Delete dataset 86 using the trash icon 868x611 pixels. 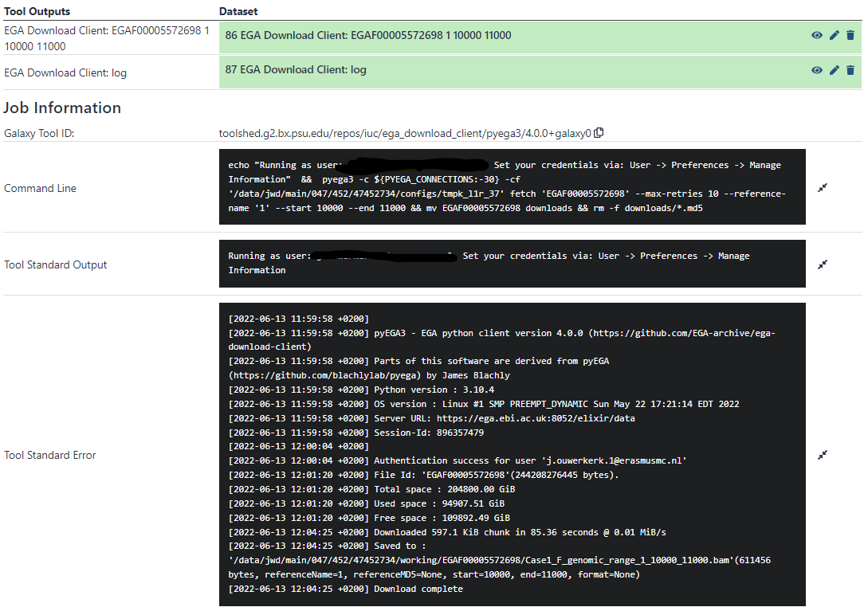[850, 35]
